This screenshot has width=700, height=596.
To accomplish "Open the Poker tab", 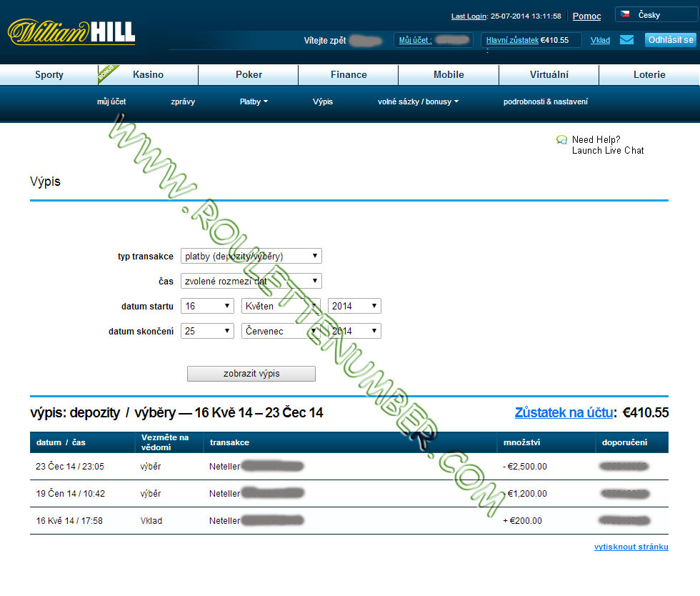I will [249, 74].
